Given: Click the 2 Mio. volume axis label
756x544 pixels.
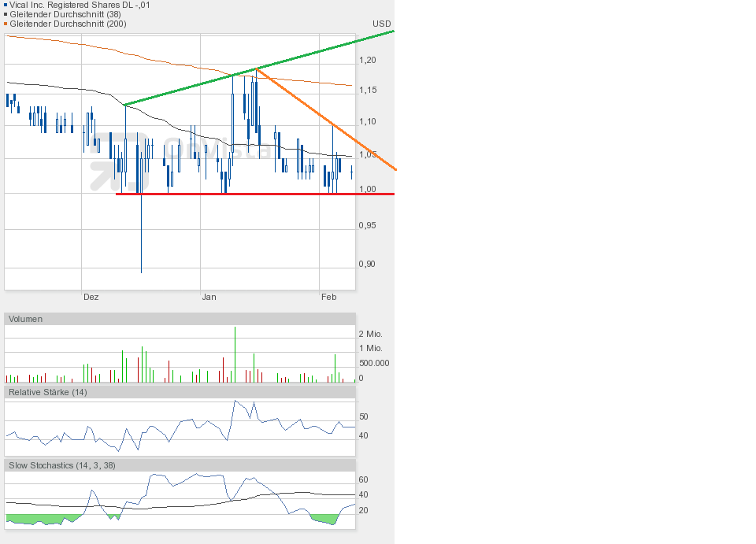Looking at the screenshot, I should point(370,334).
